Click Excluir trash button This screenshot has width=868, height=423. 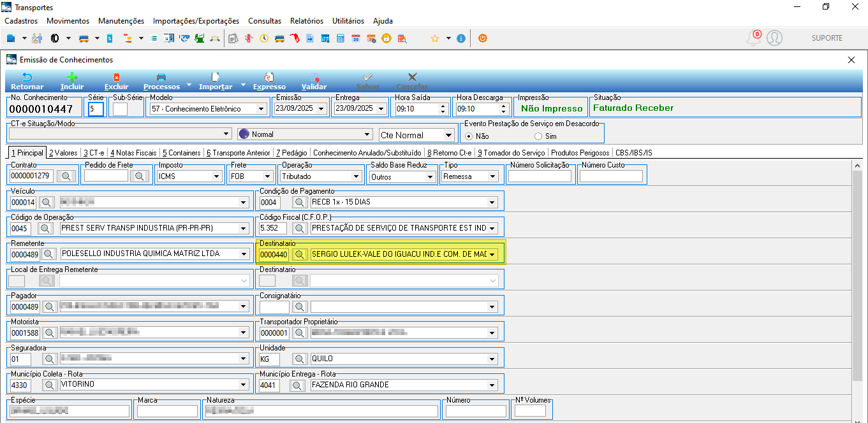point(116,82)
